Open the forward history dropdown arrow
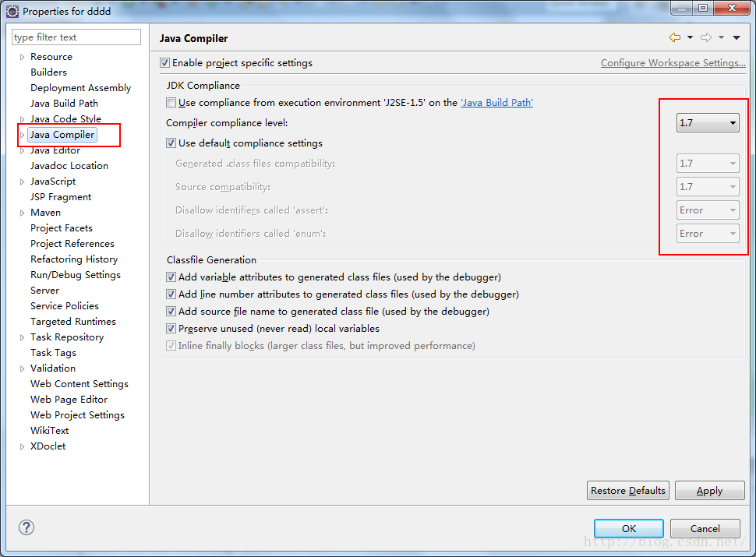Viewport: 756px width, 557px height. (721, 37)
